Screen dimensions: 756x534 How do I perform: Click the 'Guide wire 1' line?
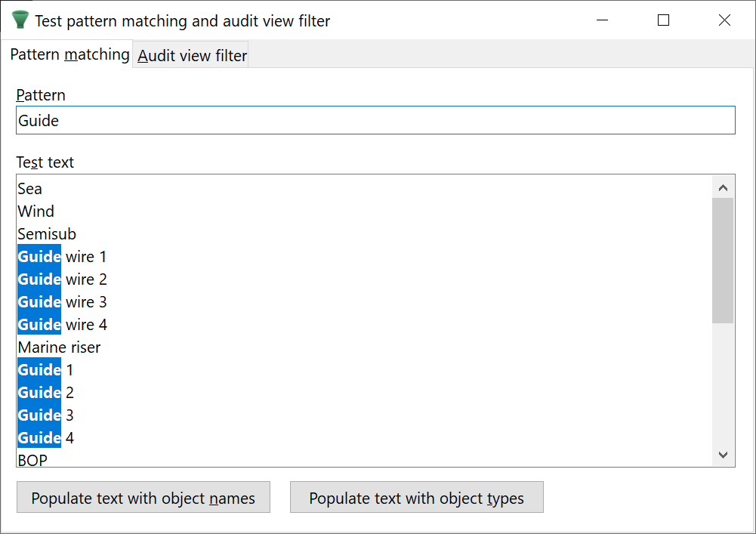(62, 257)
